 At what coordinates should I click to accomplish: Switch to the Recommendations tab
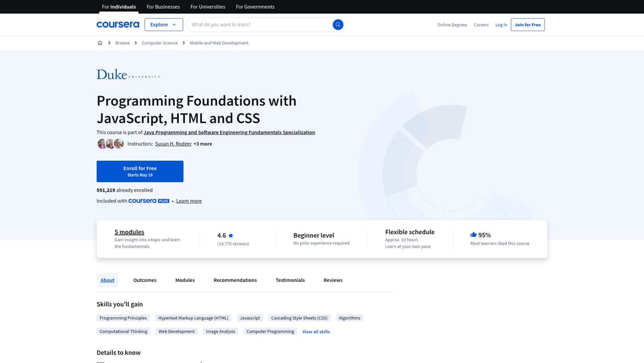pyautogui.click(x=236, y=280)
